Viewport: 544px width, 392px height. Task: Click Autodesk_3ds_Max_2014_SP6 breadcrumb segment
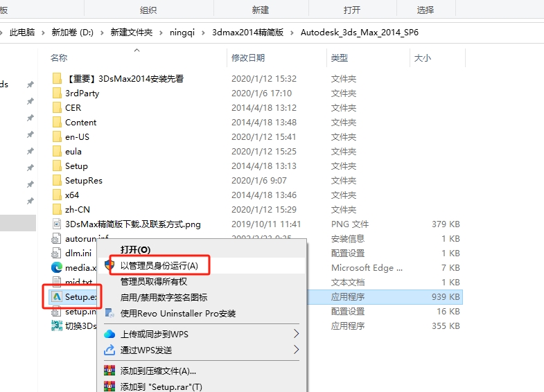point(360,33)
